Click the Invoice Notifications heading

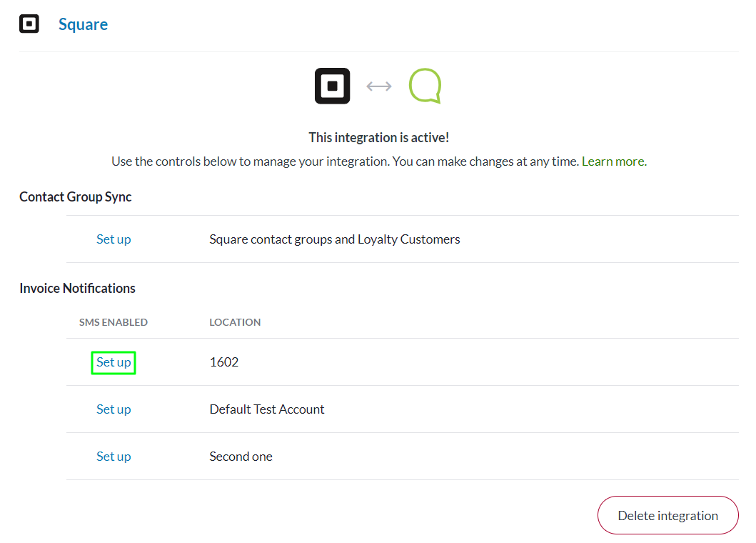click(x=77, y=289)
